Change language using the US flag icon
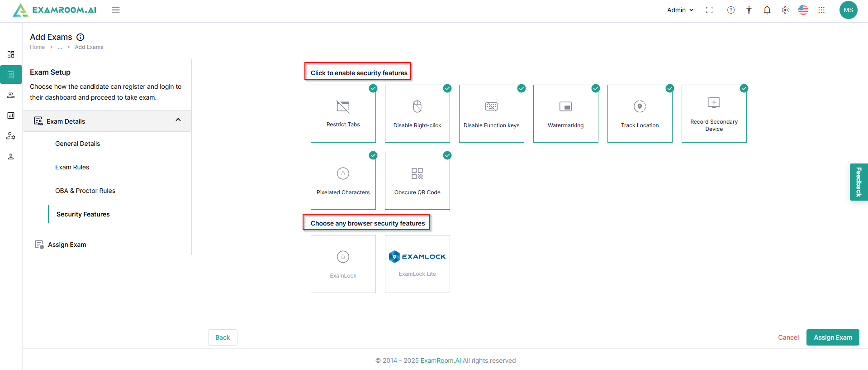868x370 pixels. [803, 10]
